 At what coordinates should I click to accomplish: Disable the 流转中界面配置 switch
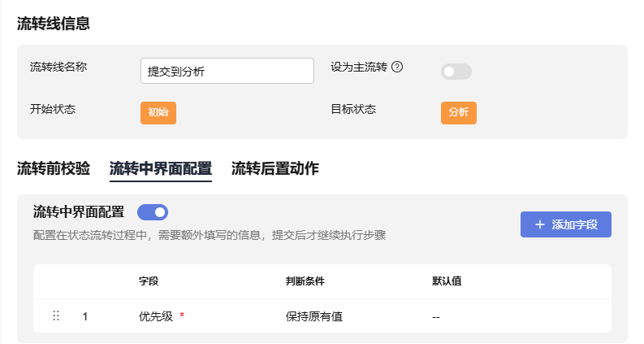point(153,212)
